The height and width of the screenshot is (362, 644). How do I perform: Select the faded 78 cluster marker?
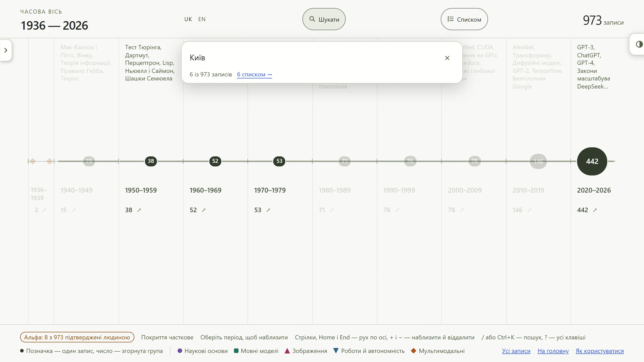tap(474, 161)
